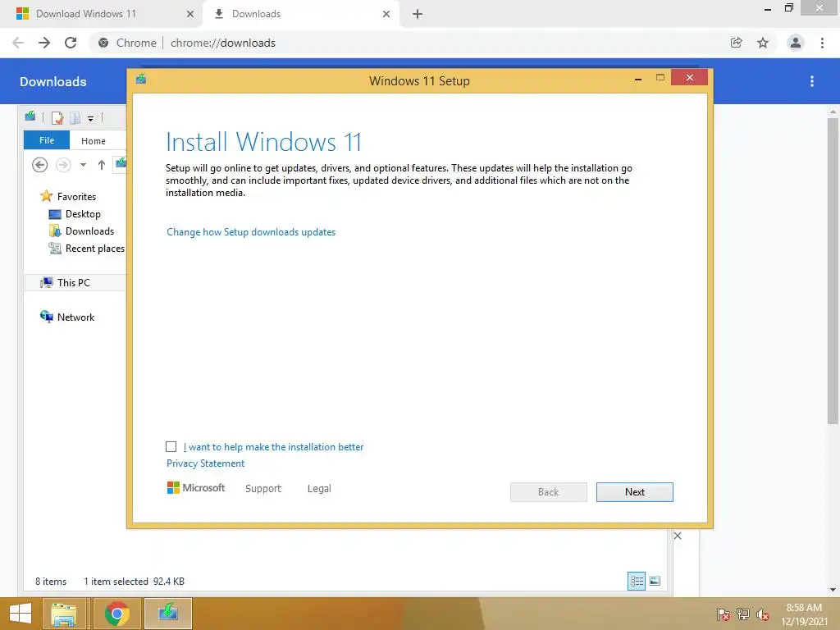Viewport: 840px width, 630px height.
Task: Open the Home ribbon tab in Explorer
Action: (94, 141)
